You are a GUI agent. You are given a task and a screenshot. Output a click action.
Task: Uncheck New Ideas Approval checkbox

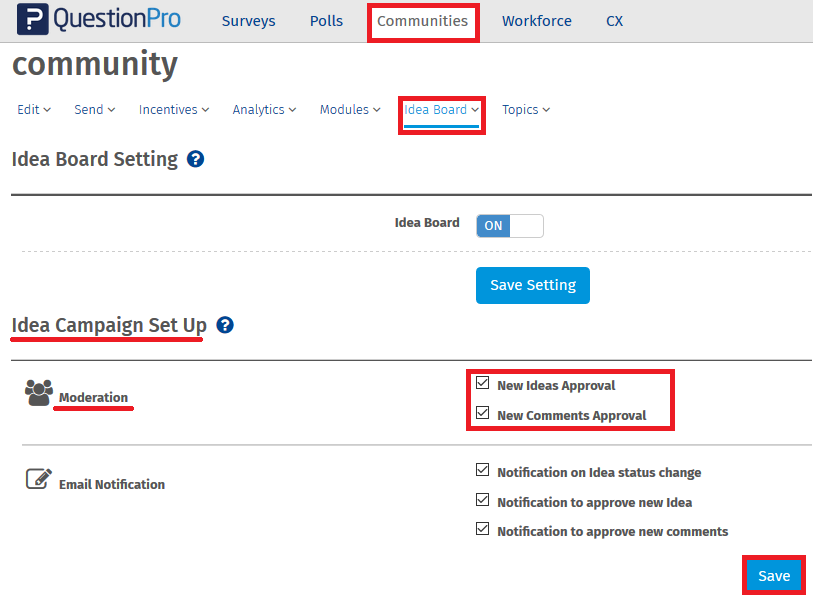[x=483, y=383]
